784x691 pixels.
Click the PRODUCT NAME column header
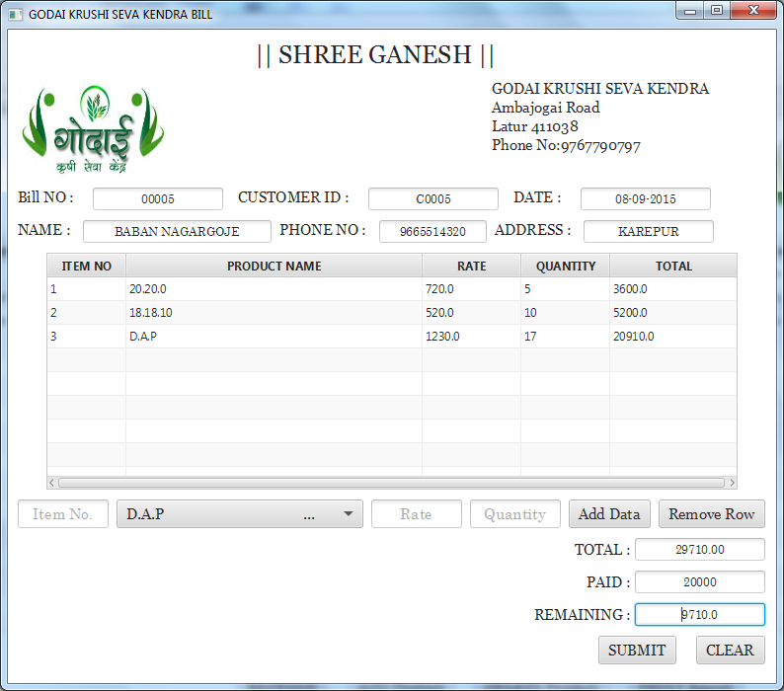pyautogui.click(x=274, y=266)
